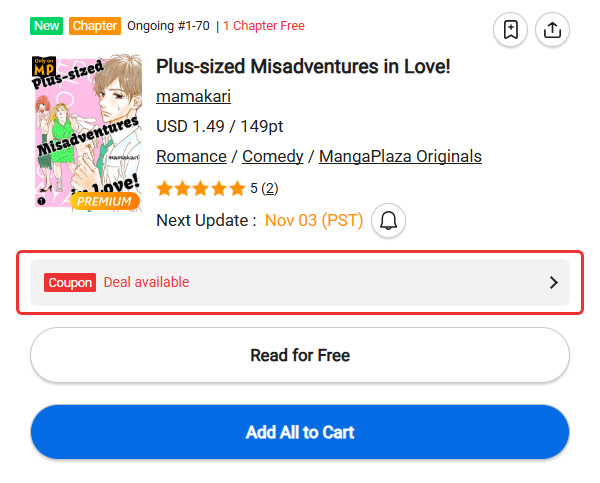Click the Deal available text

[146, 283]
